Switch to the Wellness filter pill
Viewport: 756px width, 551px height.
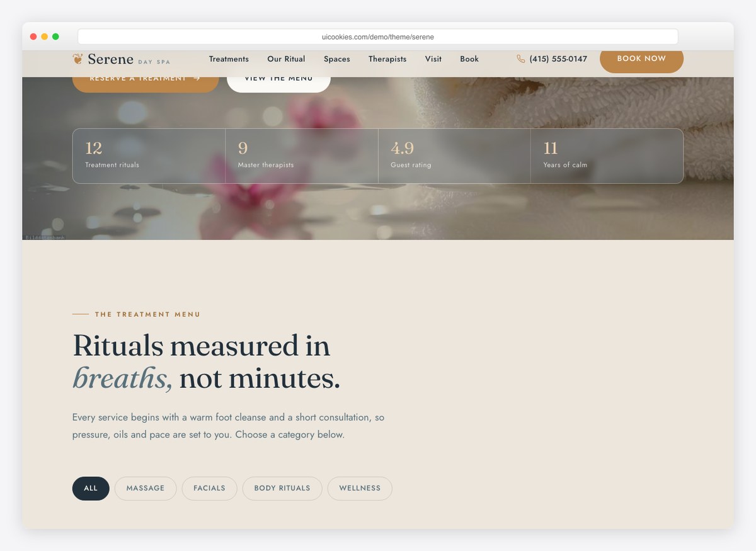tap(360, 488)
